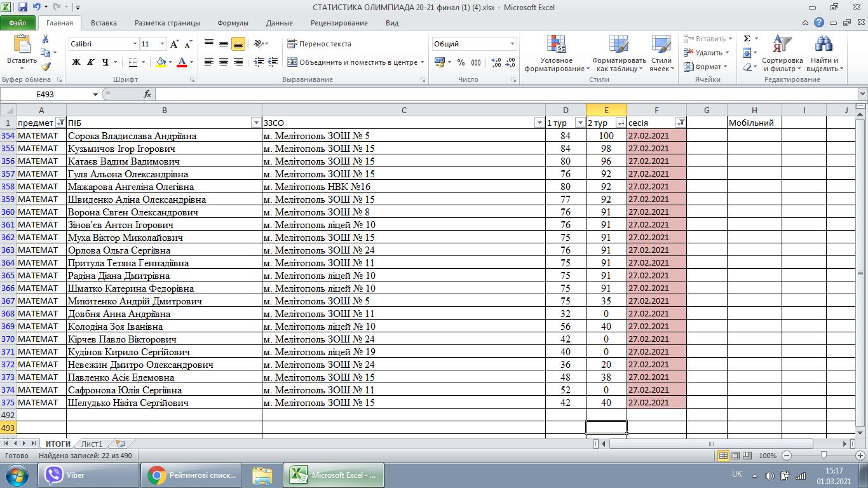Viewport: 868px width, 488px height.
Task: Click the Conditional Formatting icon
Action: (556, 46)
